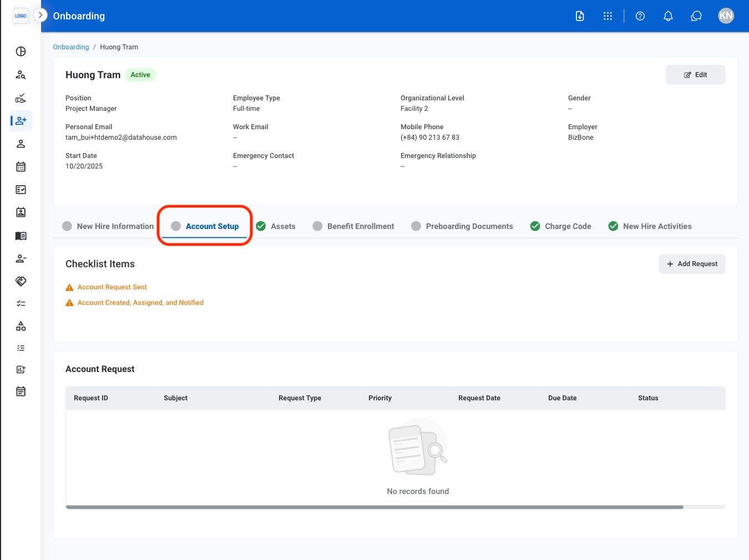
Task: Open the dashboard pie chart icon in sidebar
Action: [x=21, y=52]
